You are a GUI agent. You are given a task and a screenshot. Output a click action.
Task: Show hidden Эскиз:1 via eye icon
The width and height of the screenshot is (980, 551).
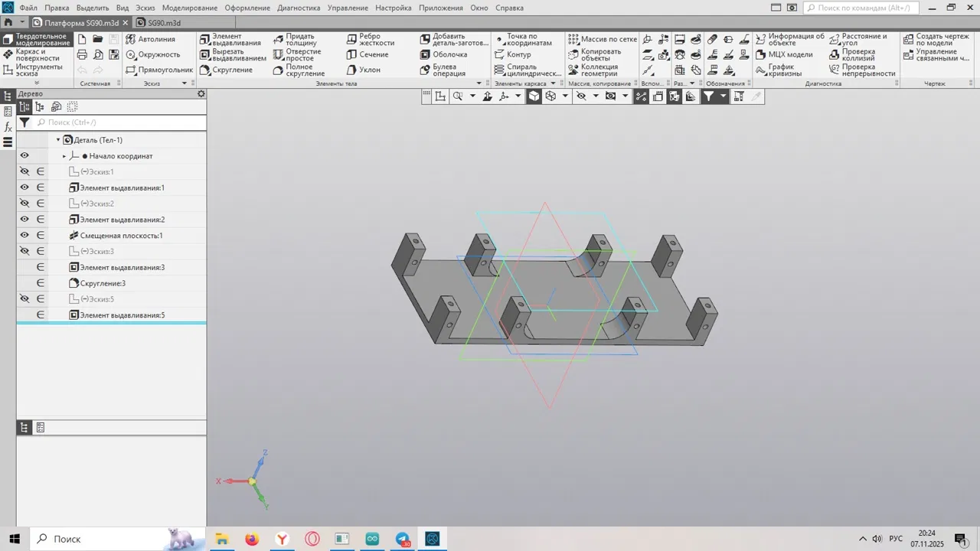[x=24, y=171]
